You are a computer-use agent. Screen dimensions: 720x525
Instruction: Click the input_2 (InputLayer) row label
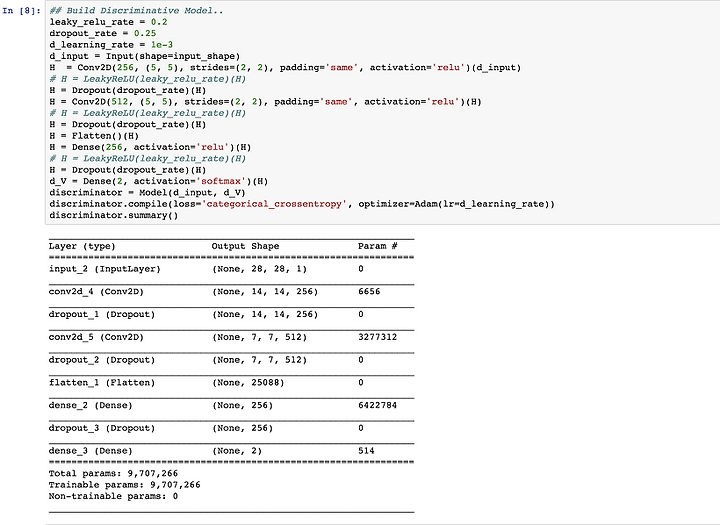105,269
